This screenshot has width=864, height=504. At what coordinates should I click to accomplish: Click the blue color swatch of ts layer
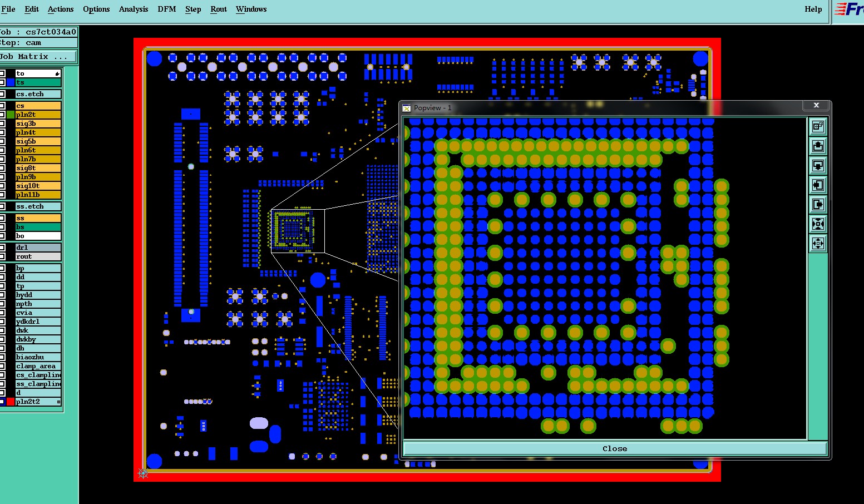click(x=11, y=82)
